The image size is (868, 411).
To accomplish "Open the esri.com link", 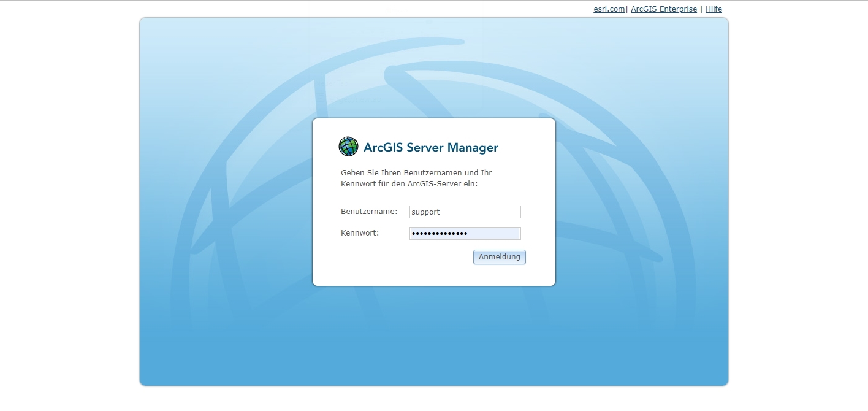I will pos(609,9).
